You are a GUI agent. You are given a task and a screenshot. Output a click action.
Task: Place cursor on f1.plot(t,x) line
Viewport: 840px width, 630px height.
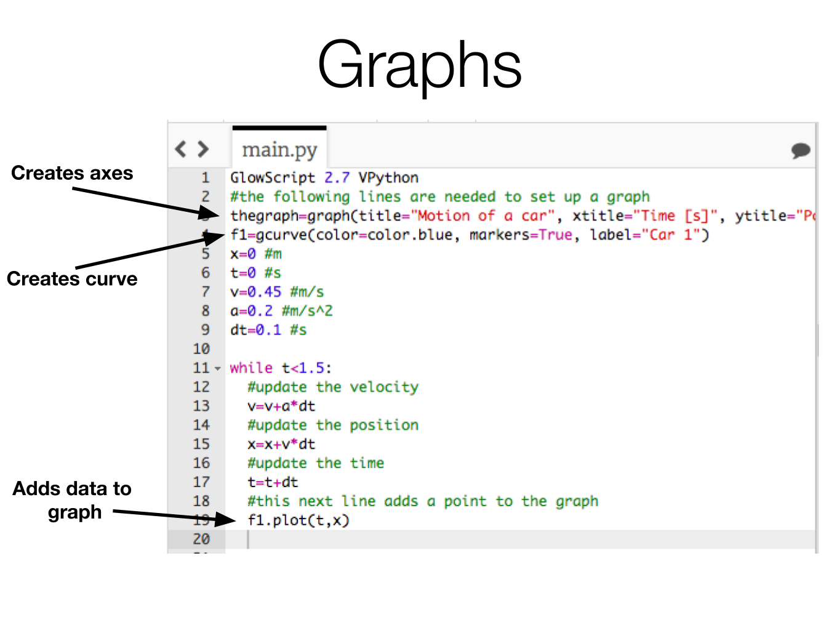pyautogui.click(x=298, y=520)
